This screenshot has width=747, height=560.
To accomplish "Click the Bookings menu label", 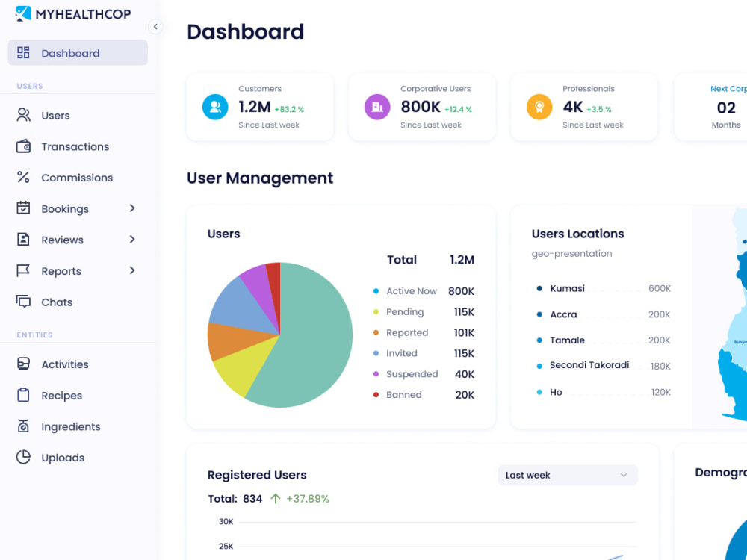I will 65,208.
